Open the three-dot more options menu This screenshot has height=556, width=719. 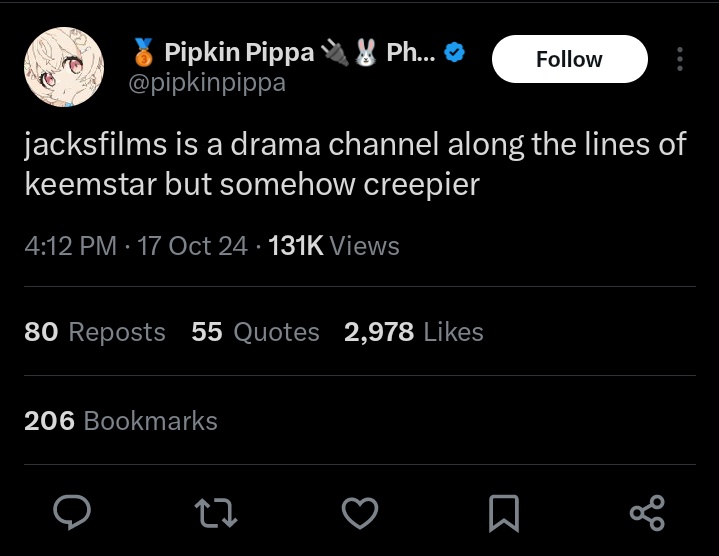tap(680, 59)
